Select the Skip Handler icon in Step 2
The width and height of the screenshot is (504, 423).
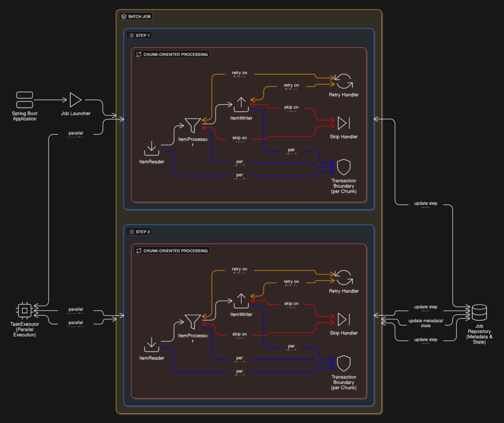(x=344, y=319)
